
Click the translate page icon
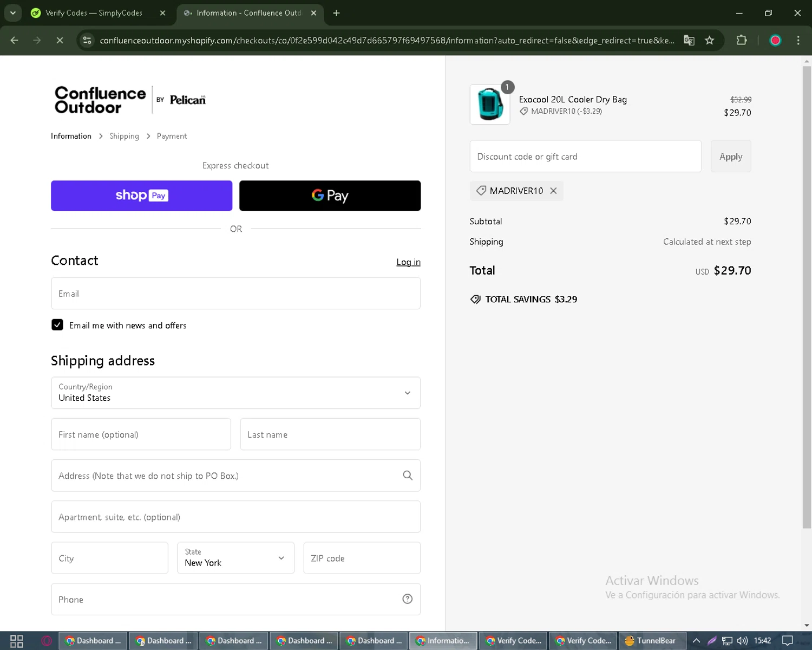tap(689, 41)
